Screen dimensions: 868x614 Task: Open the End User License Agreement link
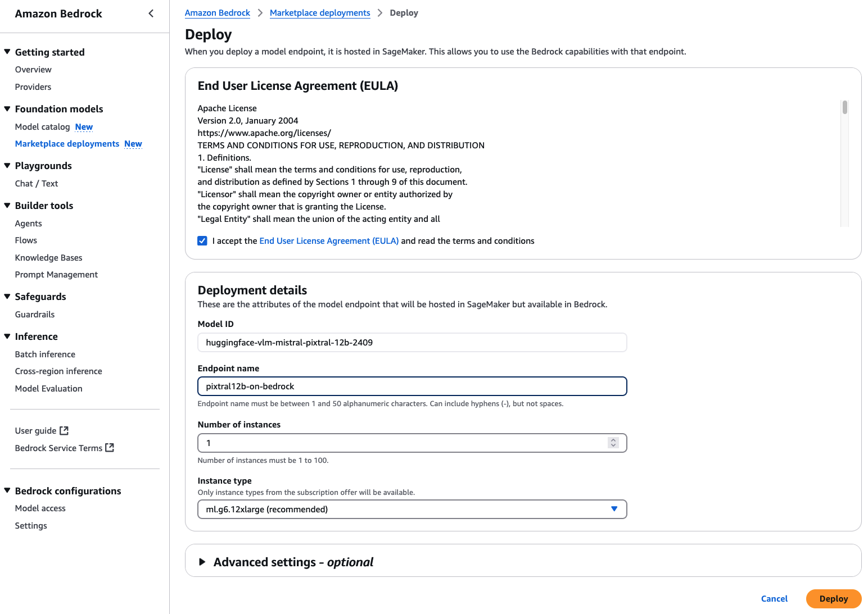(329, 241)
